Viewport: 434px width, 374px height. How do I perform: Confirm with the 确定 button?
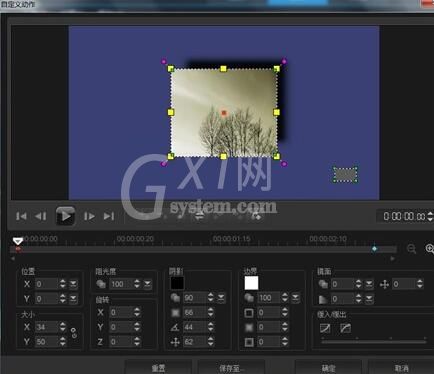328,368
